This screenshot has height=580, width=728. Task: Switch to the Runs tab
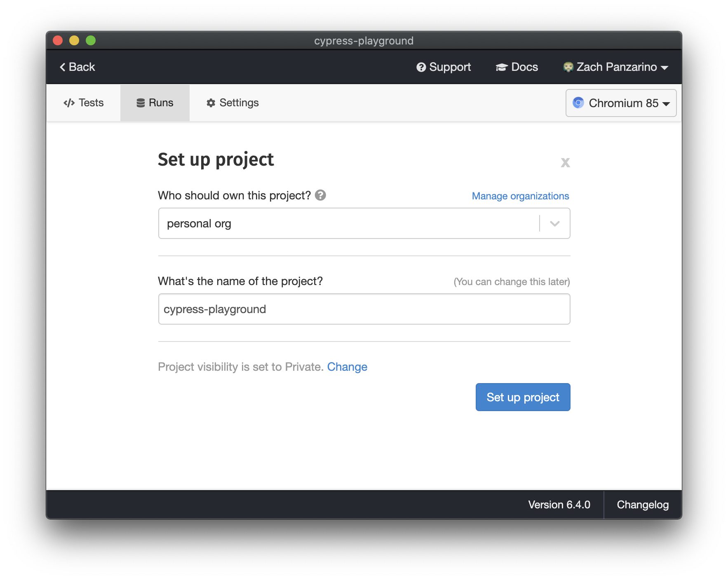(x=155, y=103)
